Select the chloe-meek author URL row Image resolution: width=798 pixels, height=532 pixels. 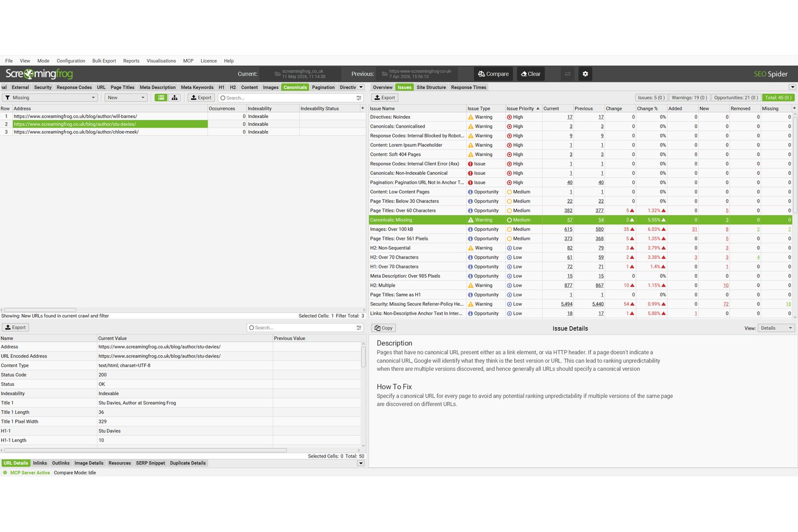click(x=183, y=132)
